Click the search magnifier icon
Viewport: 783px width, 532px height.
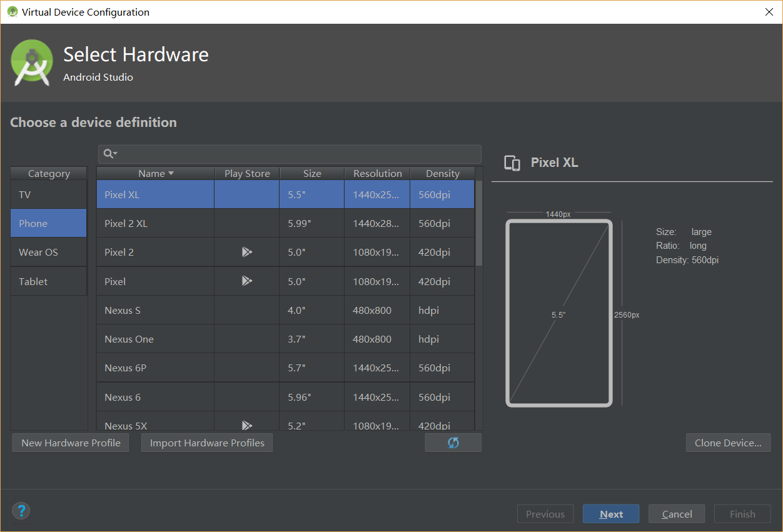(x=110, y=154)
